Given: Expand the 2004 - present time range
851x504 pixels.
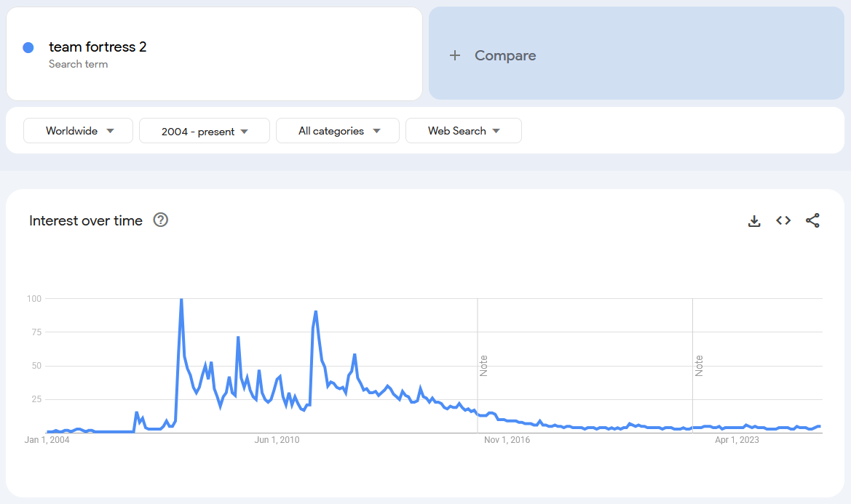Looking at the screenshot, I should click(204, 132).
